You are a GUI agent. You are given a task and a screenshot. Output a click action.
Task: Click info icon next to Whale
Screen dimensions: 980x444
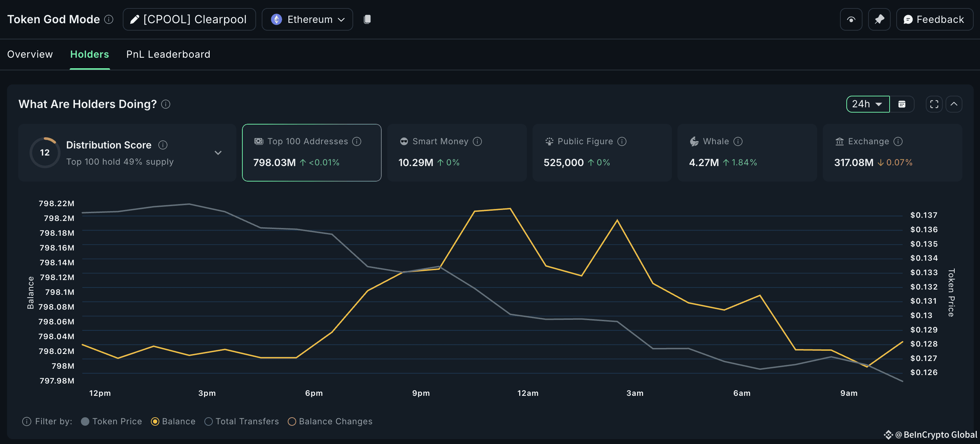(738, 141)
